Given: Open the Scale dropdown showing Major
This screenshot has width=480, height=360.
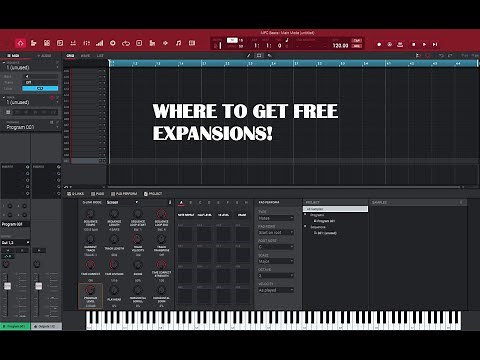Looking at the screenshot, I should point(276,261).
